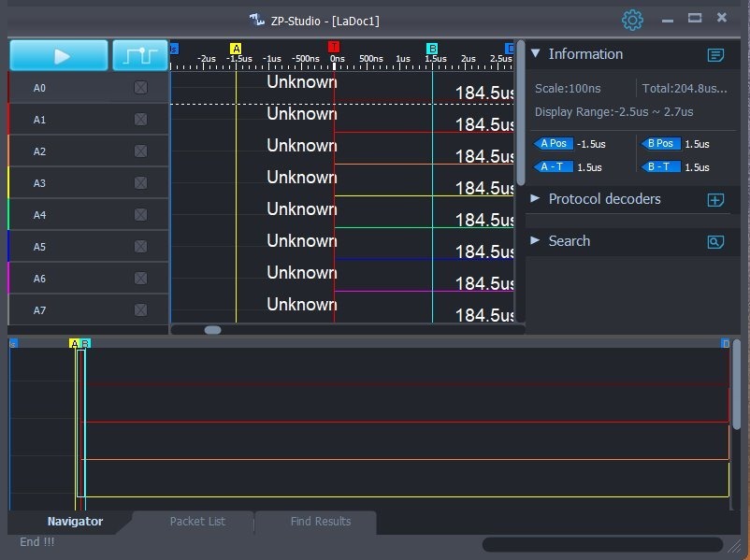Image resolution: width=750 pixels, height=560 pixels.
Task: Click the red T trigger marker
Action: tap(334, 48)
